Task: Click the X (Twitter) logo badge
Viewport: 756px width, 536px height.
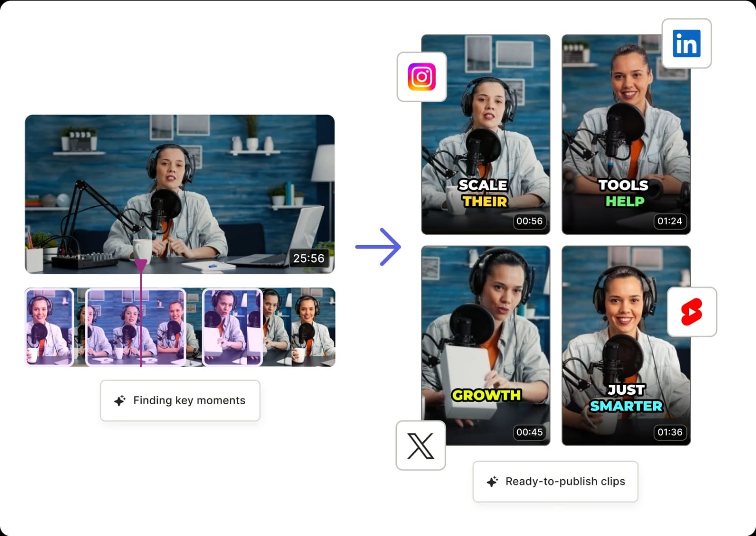Action: click(x=421, y=445)
